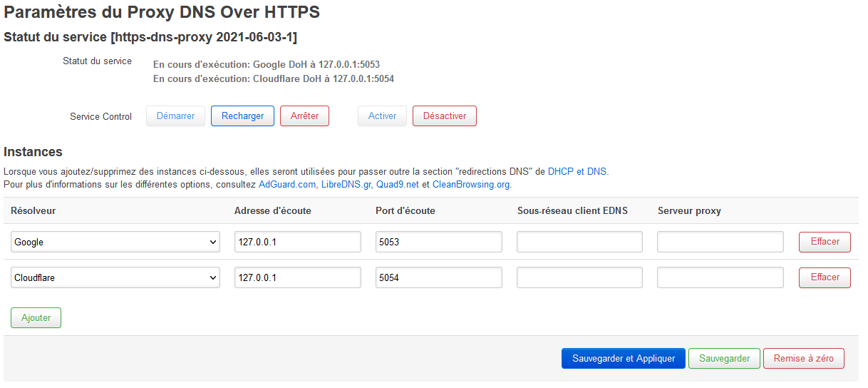Click the Adresse d'écoute column header
This screenshot has width=868, height=388.
coord(272,210)
